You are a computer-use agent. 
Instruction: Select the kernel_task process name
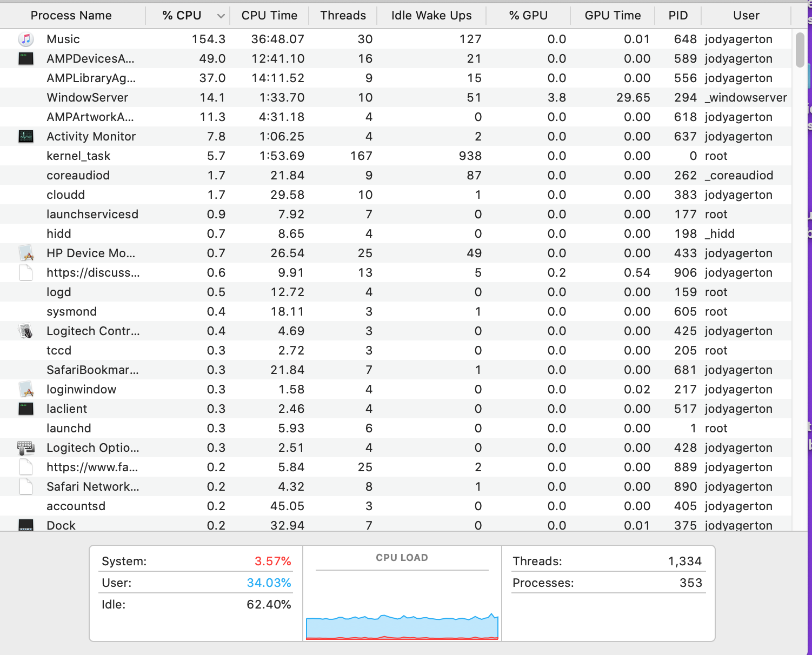(x=78, y=156)
